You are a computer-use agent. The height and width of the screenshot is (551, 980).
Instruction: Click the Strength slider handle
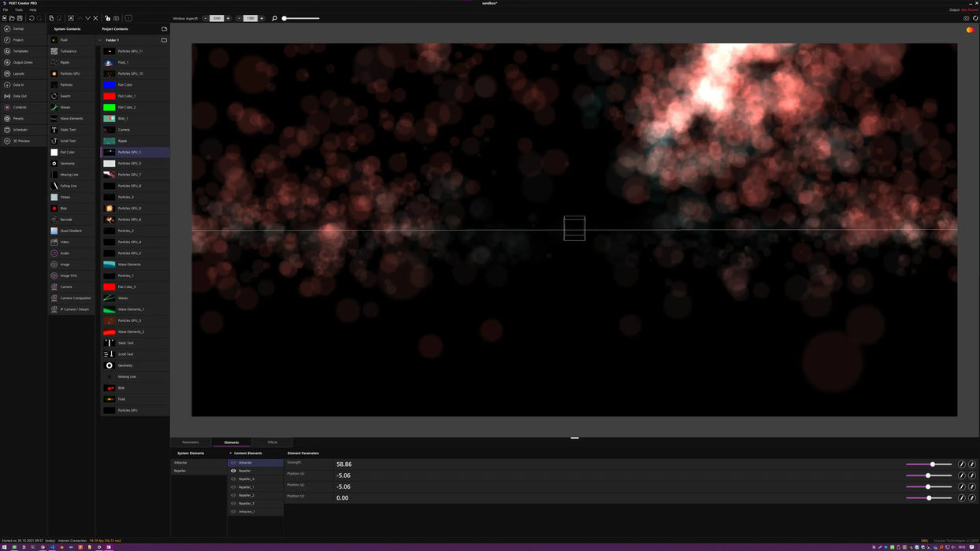[x=933, y=464]
